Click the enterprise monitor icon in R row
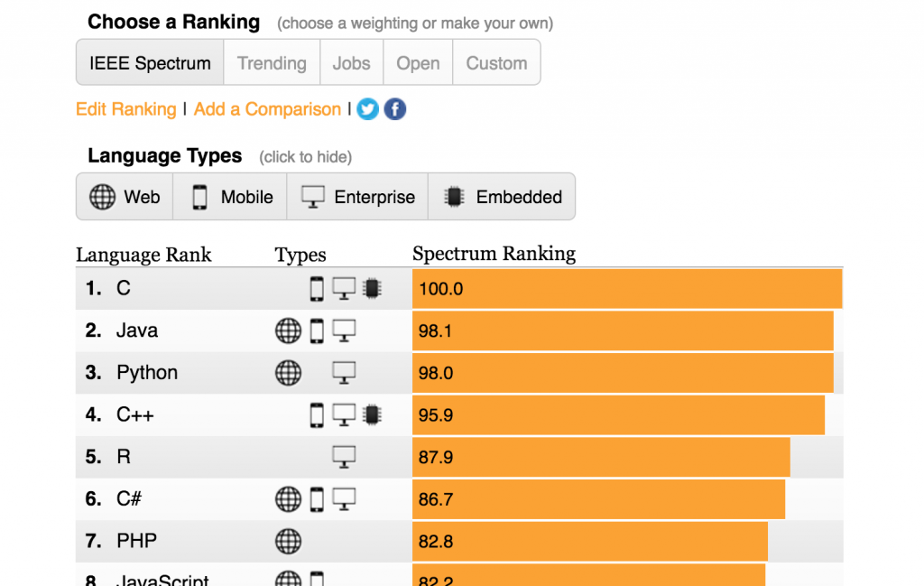The image size is (924, 586). (344, 457)
